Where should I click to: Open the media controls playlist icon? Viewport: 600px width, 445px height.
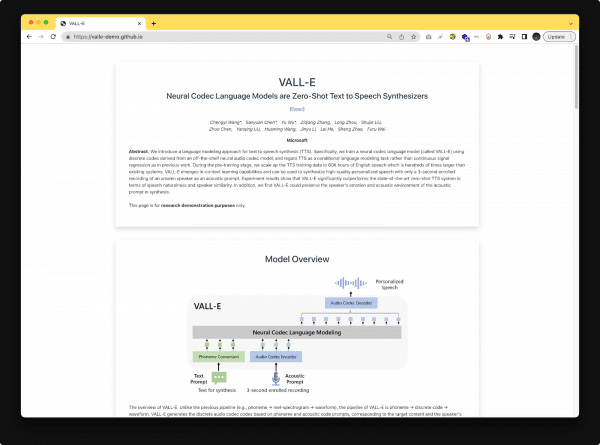[512, 37]
